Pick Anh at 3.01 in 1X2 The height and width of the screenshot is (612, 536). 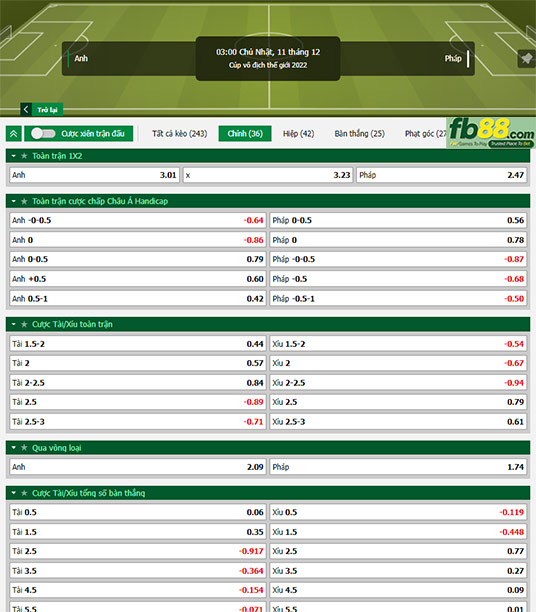click(94, 175)
